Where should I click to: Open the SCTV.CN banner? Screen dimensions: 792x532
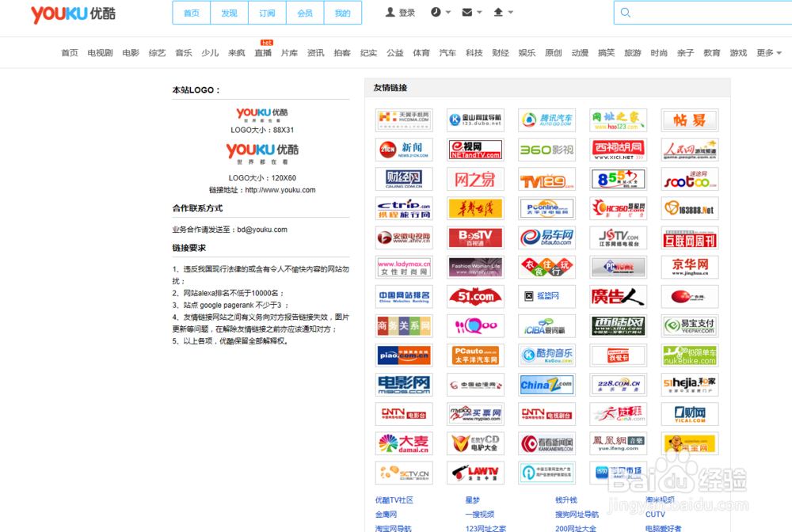(x=404, y=473)
